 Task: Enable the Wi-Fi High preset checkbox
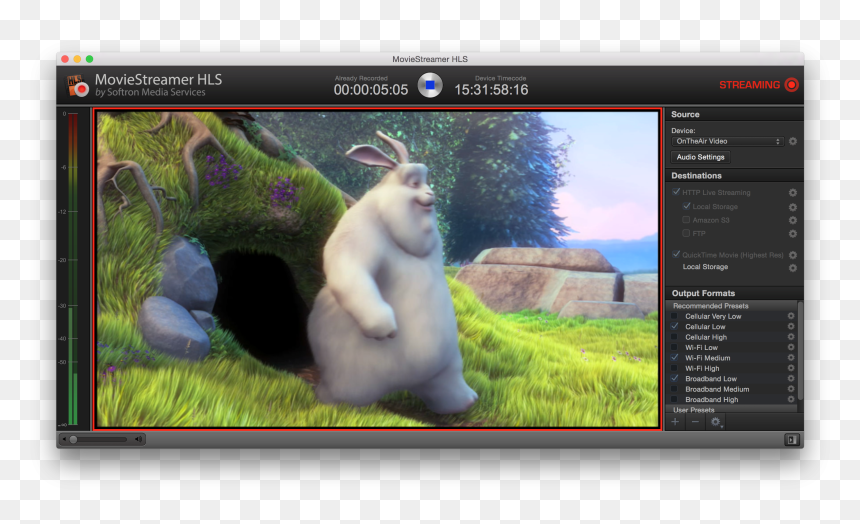pos(675,369)
